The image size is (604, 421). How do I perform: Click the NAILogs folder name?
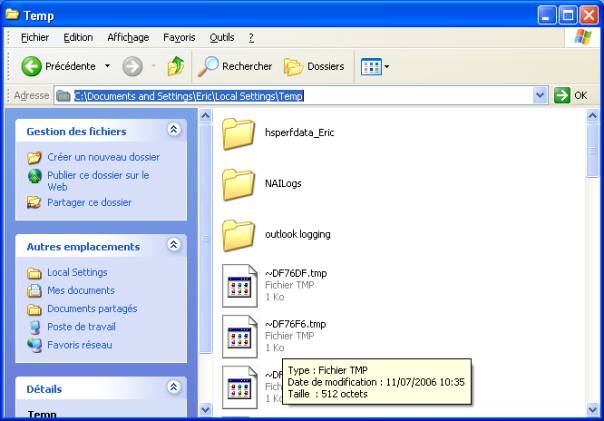[283, 183]
